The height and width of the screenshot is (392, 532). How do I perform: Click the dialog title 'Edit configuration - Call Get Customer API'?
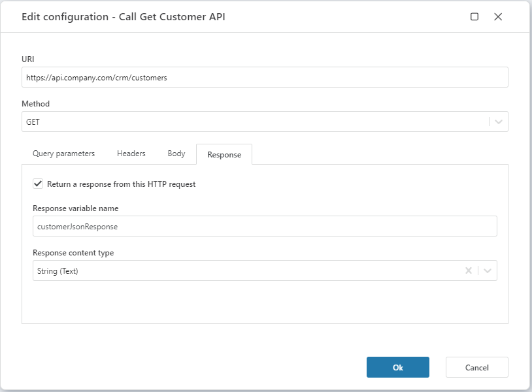click(123, 17)
